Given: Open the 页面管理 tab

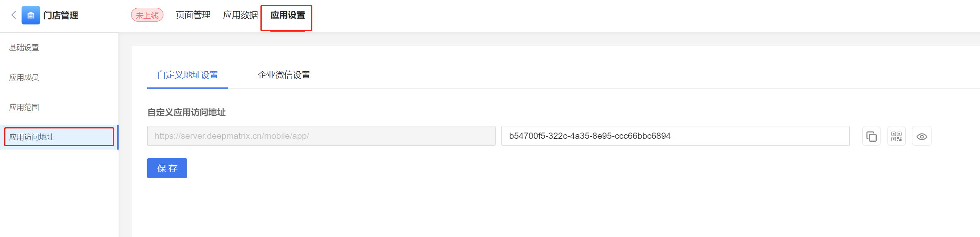Looking at the screenshot, I should coord(193,15).
